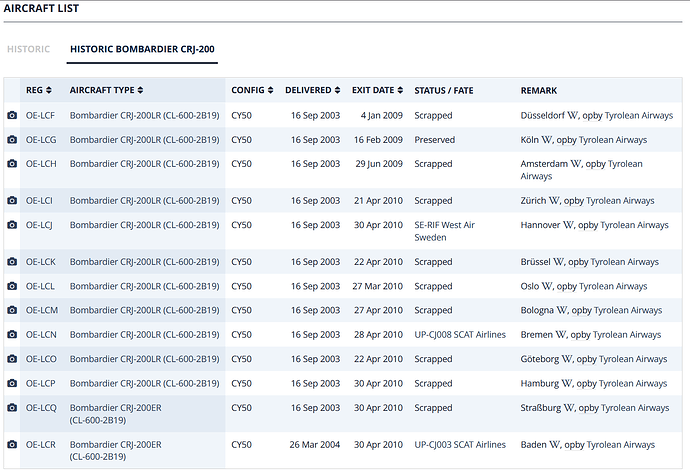Click registration OE-LCG
The image size is (690, 473).
click(41, 139)
